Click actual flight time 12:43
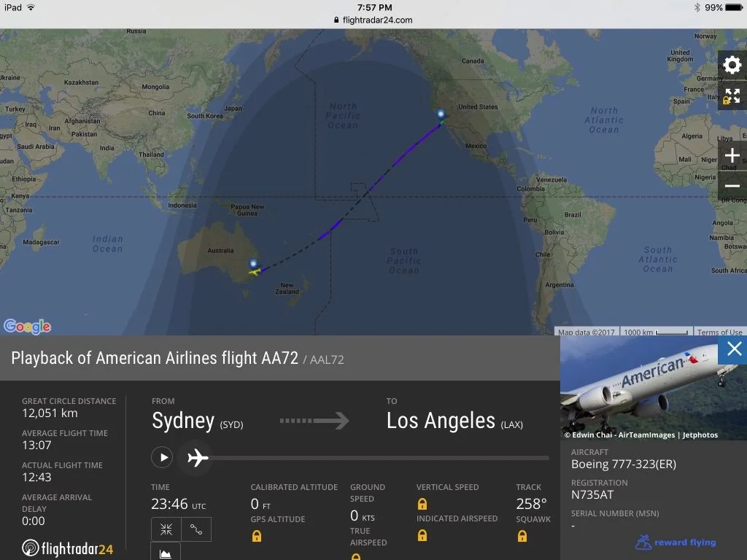Screen dimensions: 747x560 (x=36, y=477)
